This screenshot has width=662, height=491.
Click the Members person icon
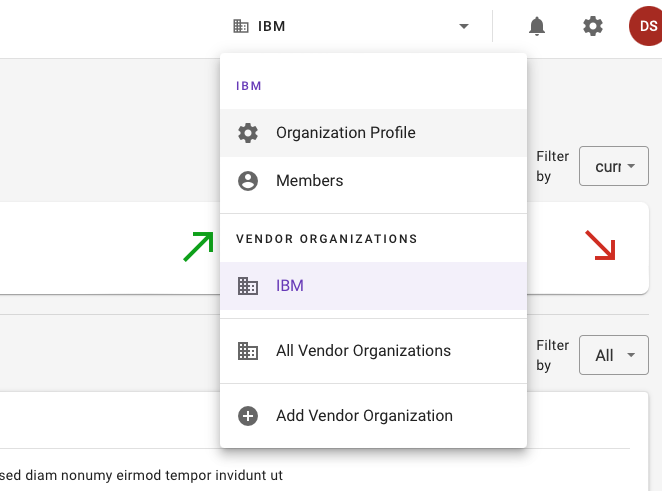point(248,181)
